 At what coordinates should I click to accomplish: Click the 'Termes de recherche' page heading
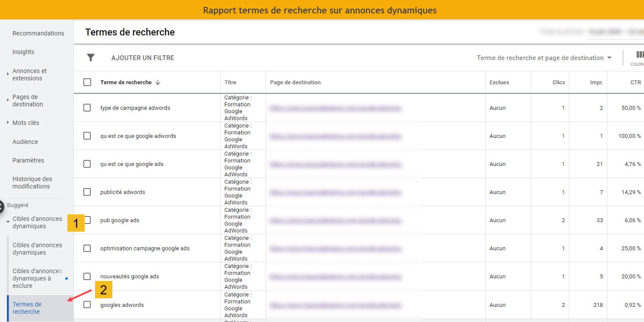130,32
